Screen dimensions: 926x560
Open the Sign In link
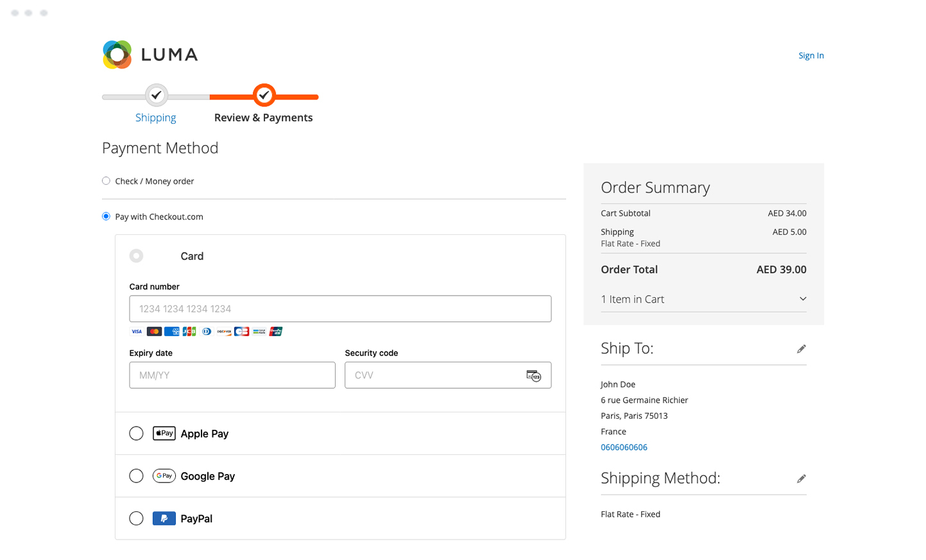pos(810,55)
